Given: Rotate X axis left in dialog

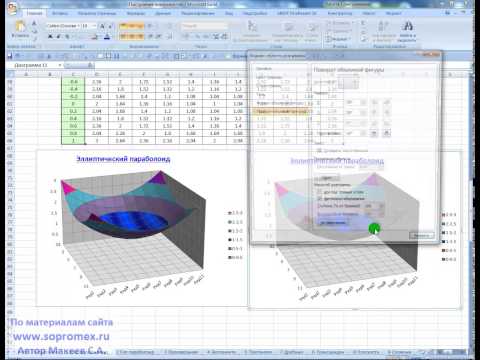Looking at the screenshot, I should tap(375, 102).
